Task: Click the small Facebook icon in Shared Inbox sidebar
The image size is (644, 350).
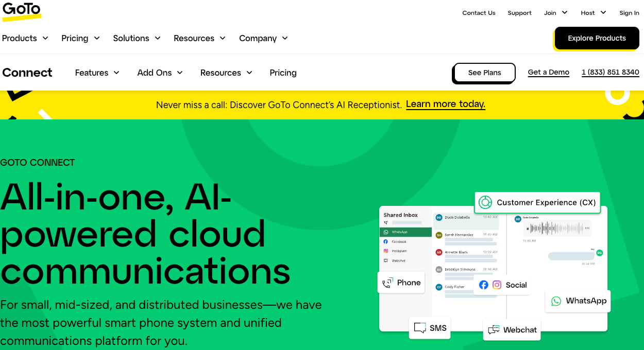Action: 386,241
